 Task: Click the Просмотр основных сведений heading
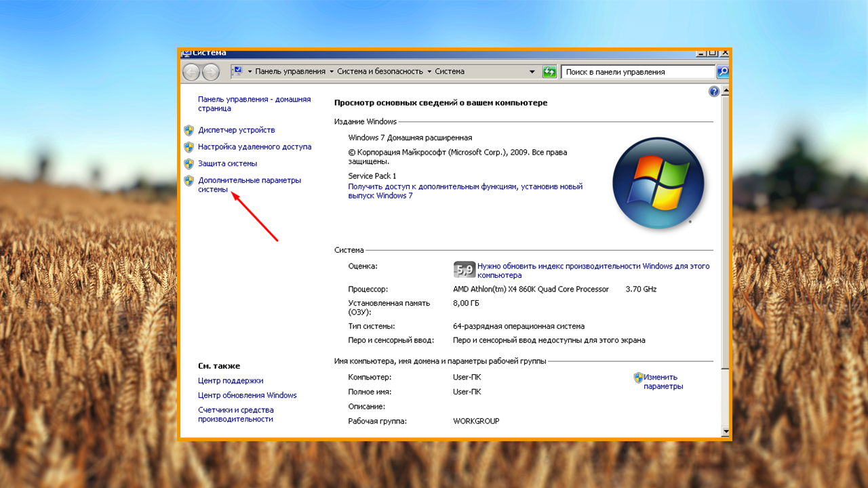coord(441,103)
